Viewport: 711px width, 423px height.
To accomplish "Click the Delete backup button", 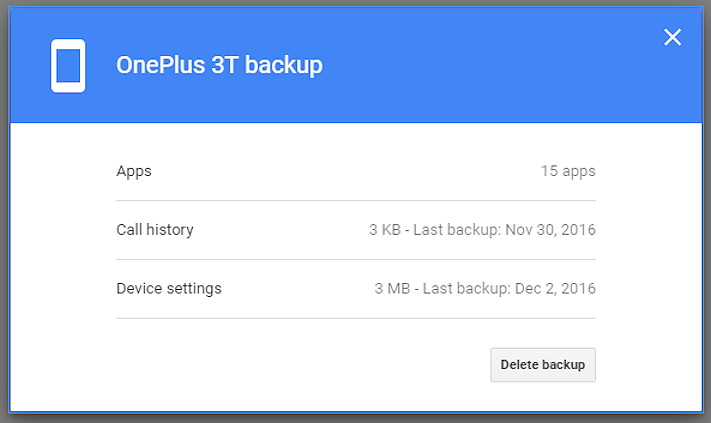I will [543, 365].
